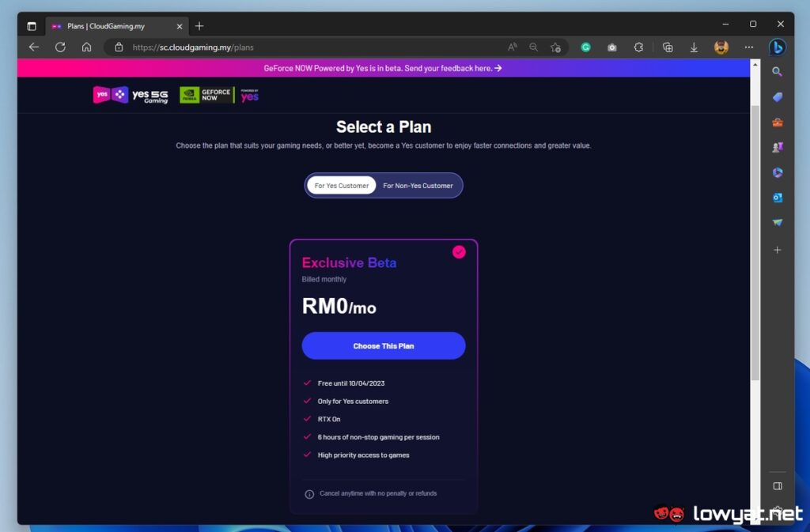The height and width of the screenshot is (532, 810).
Task: Open the Settings and more ellipsis menu
Action: tap(748, 47)
